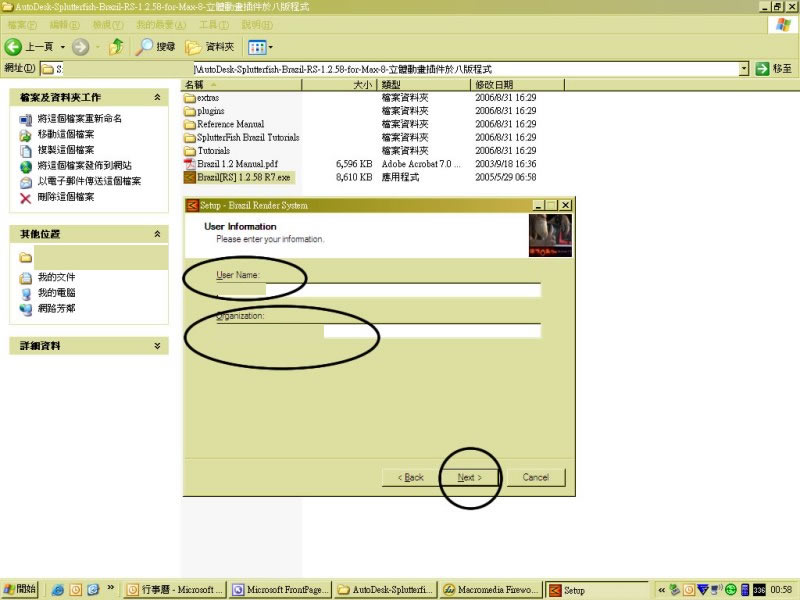Select the Brazil 1.2 Manual.pdf file
Image resolution: width=800 pixels, height=600 pixels.
click(237, 164)
